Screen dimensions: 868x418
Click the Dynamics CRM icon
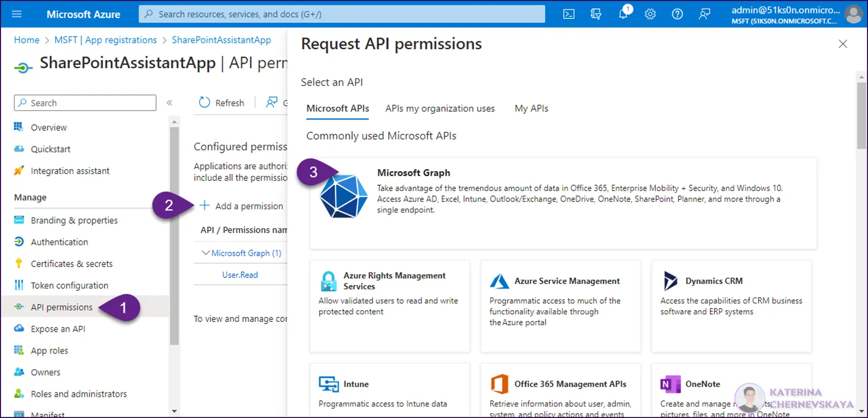[x=671, y=281]
